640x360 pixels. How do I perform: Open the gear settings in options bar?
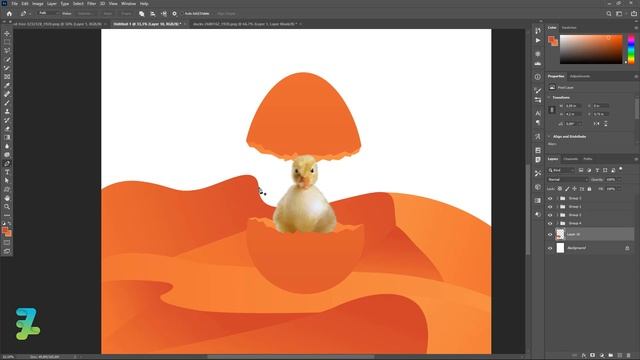click(174, 13)
